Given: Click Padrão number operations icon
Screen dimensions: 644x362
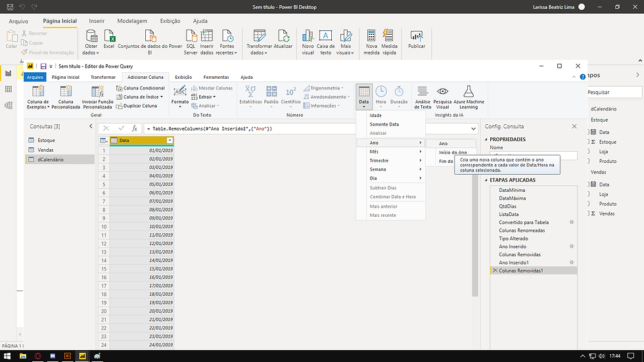Looking at the screenshot, I should pos(271,91).
